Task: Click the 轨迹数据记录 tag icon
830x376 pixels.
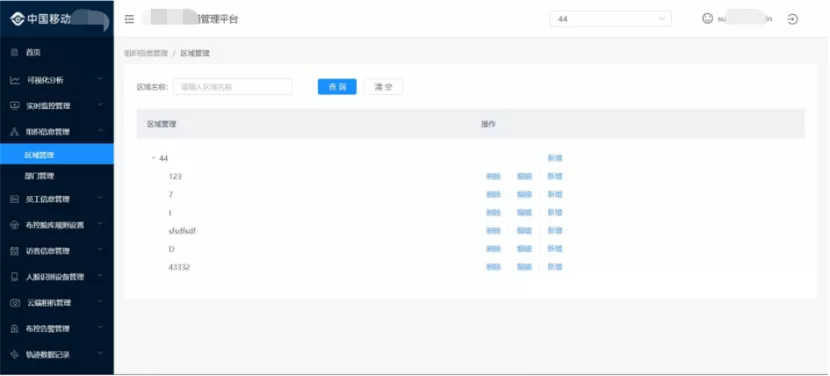Action: point(15,355)
